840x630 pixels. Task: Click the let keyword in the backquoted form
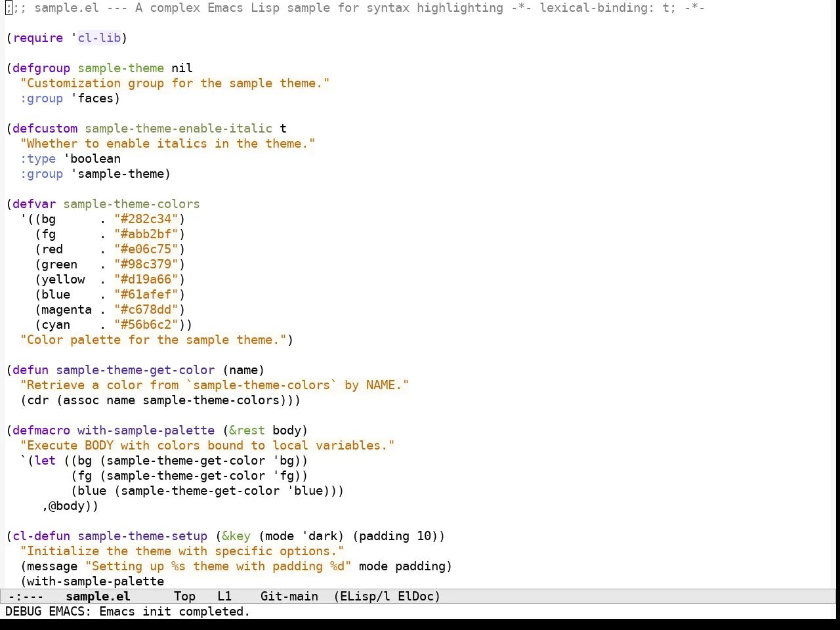[45, 461]
